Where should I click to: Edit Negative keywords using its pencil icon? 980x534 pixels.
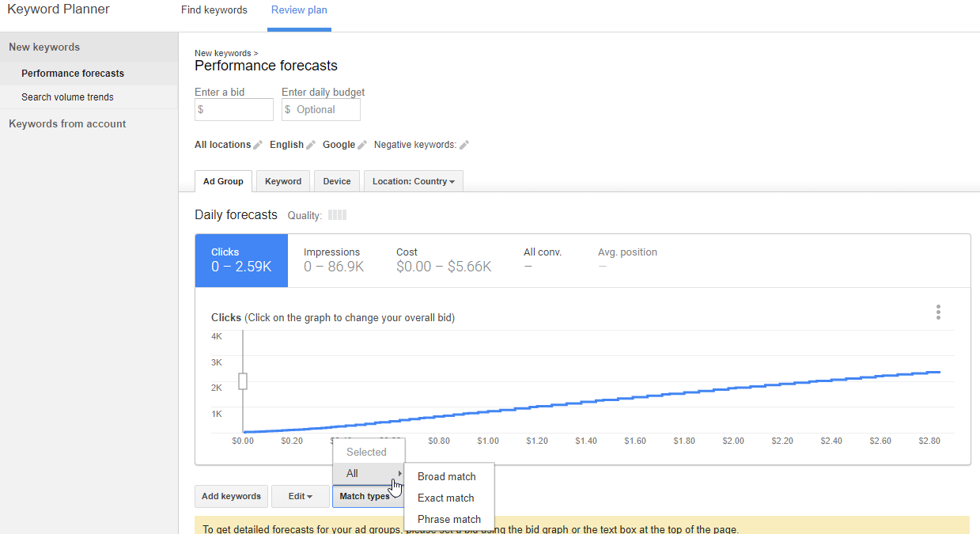(464, 145)
